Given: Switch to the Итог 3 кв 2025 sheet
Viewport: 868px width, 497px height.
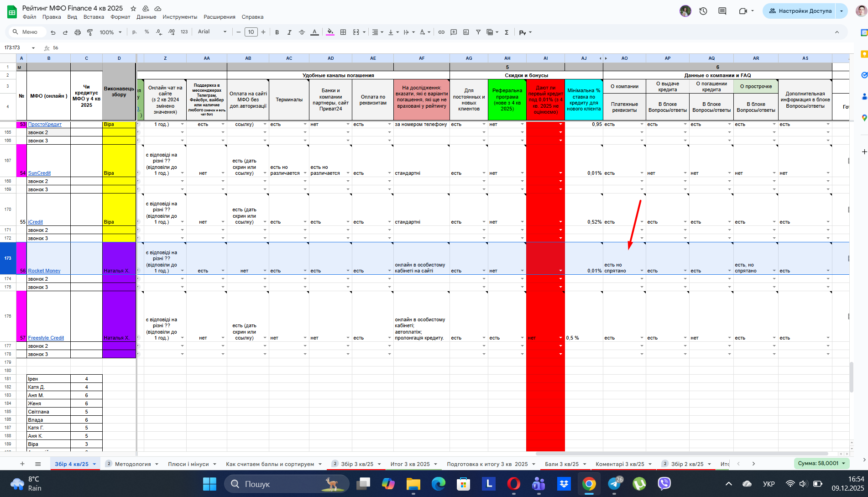Looking at the screenshot, I should (x=410, y=464).
